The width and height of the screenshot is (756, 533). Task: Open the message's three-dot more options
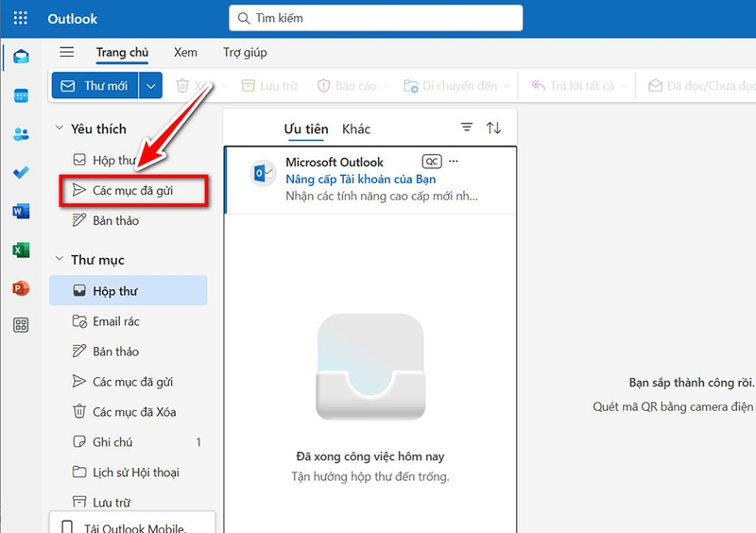(x=454, y=161)
